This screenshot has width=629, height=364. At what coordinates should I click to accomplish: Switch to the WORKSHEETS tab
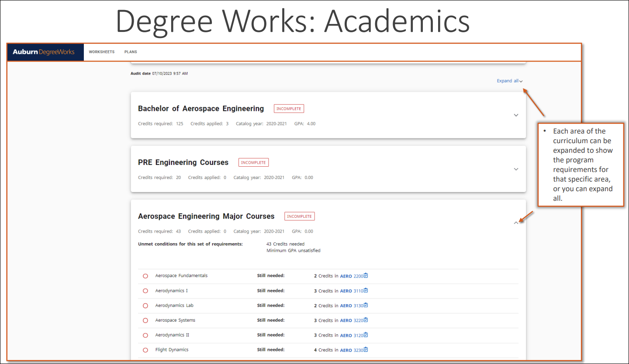[101, 52]
